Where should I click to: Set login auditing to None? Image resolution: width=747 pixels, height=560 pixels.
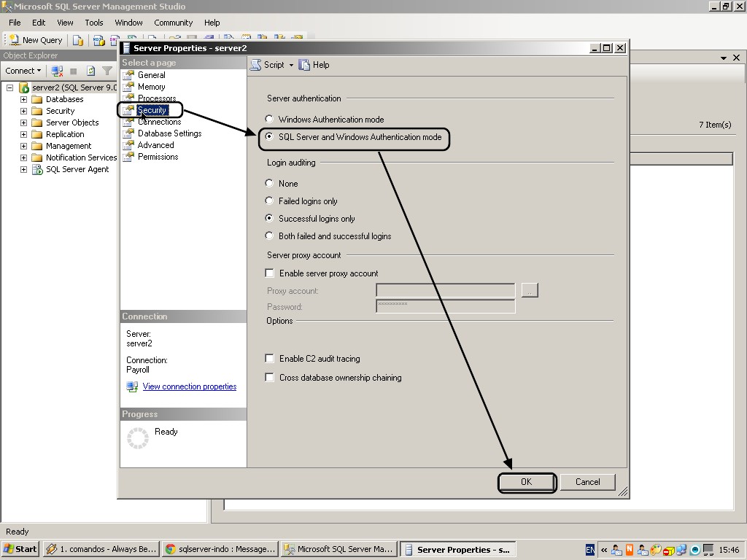tap(269, 183)
